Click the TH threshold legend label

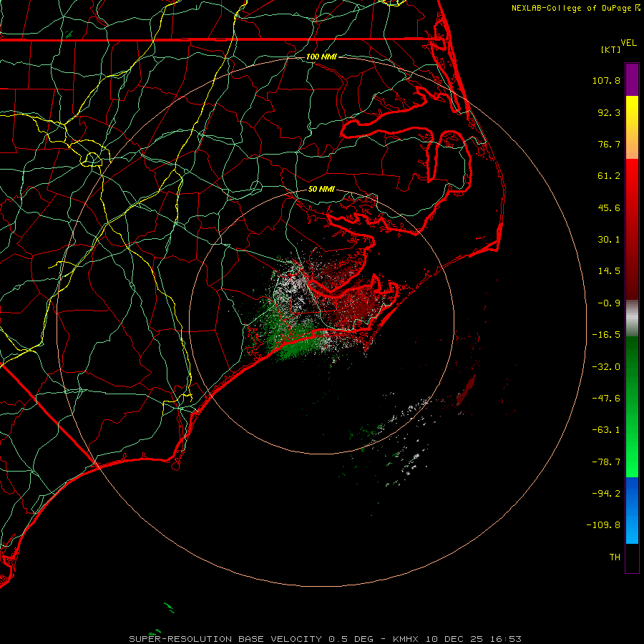(615, 557)
